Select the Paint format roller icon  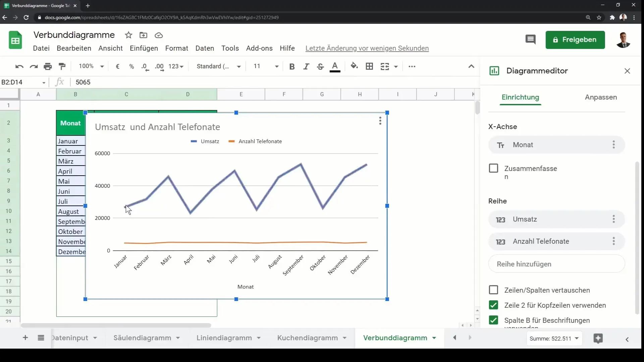point(62,66)
